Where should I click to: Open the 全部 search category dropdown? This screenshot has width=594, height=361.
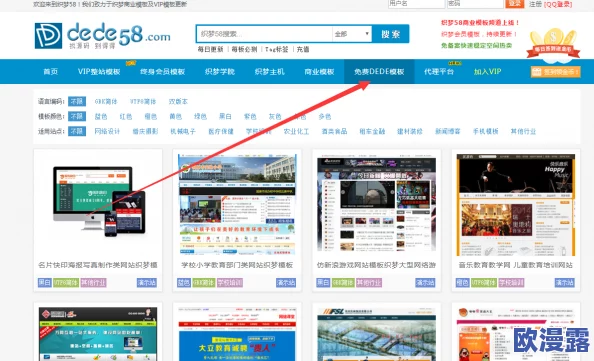[352, 34]
